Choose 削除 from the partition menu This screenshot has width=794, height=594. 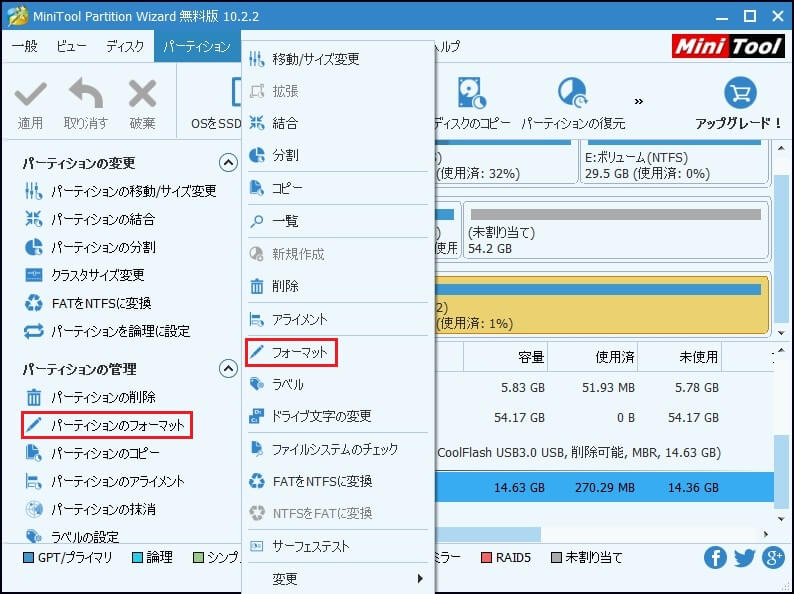pos(338,286)
